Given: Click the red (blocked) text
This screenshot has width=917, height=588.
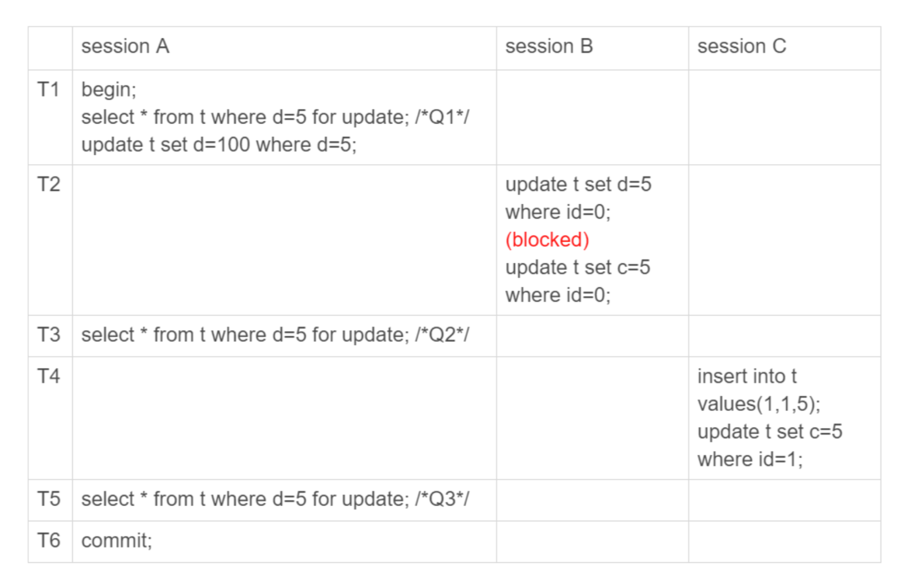Looking at the screenshot, I should pos(547,240).
